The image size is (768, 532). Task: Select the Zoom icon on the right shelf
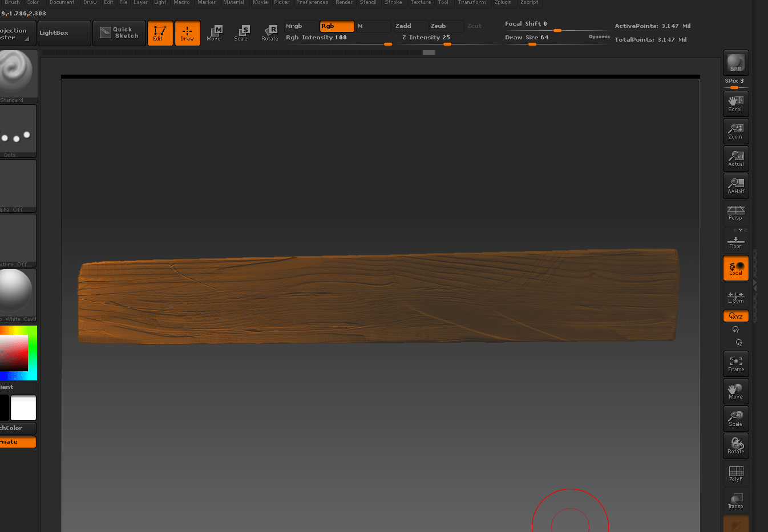[x=735, y=131]
